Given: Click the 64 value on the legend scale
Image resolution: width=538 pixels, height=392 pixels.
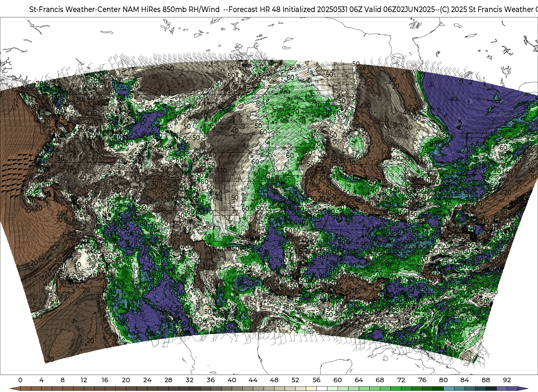Looking at the screenshot, I should [359, 380].
